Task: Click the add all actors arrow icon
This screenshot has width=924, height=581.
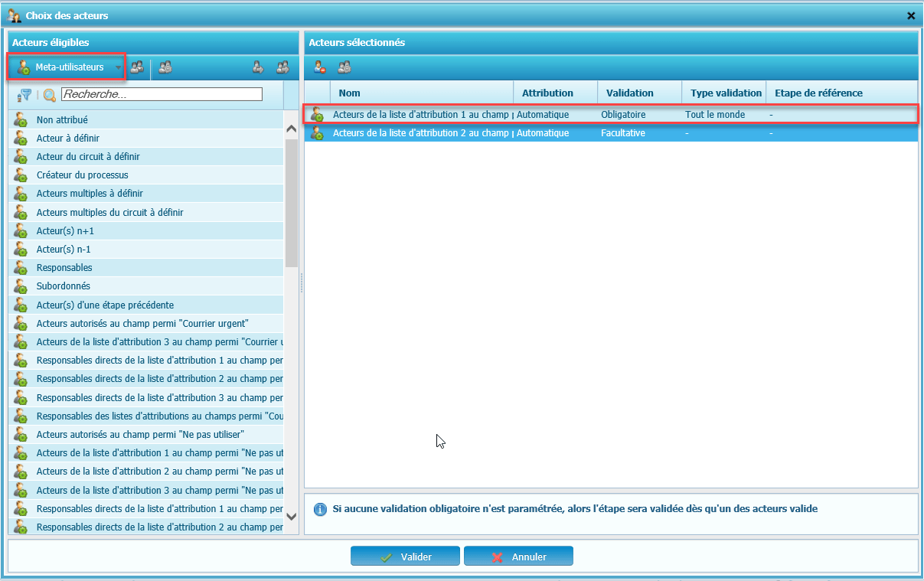Action: 282,67
